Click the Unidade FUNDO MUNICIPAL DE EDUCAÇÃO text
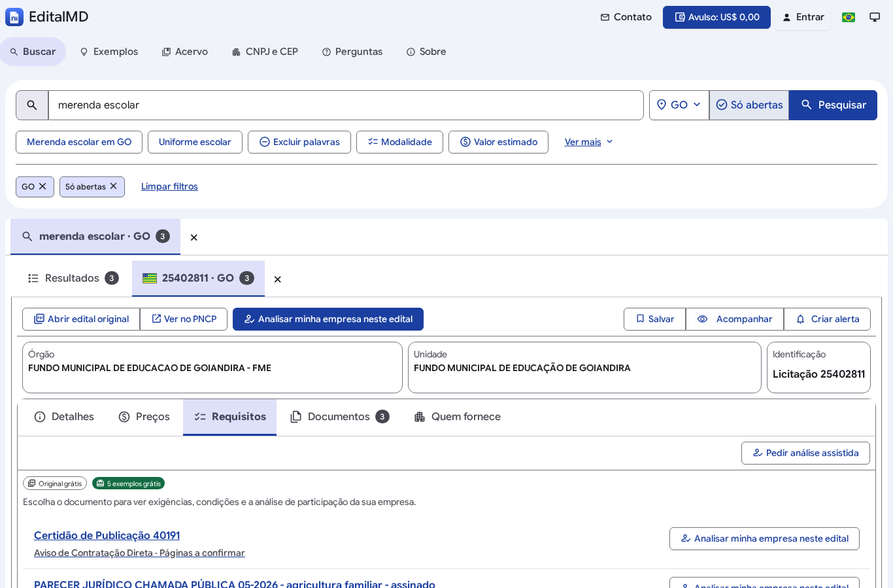 coord(522,368)
